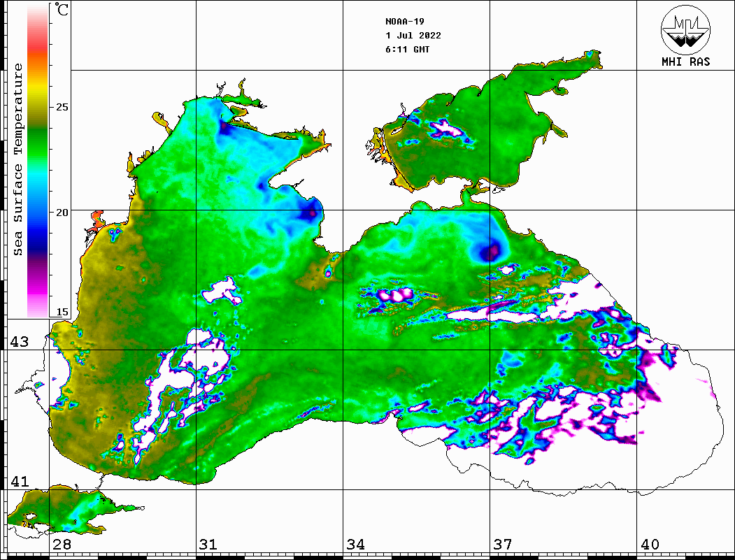Click the latitude label '41'
The height and width of the screenshot is (560, 735).
[19, 481]
